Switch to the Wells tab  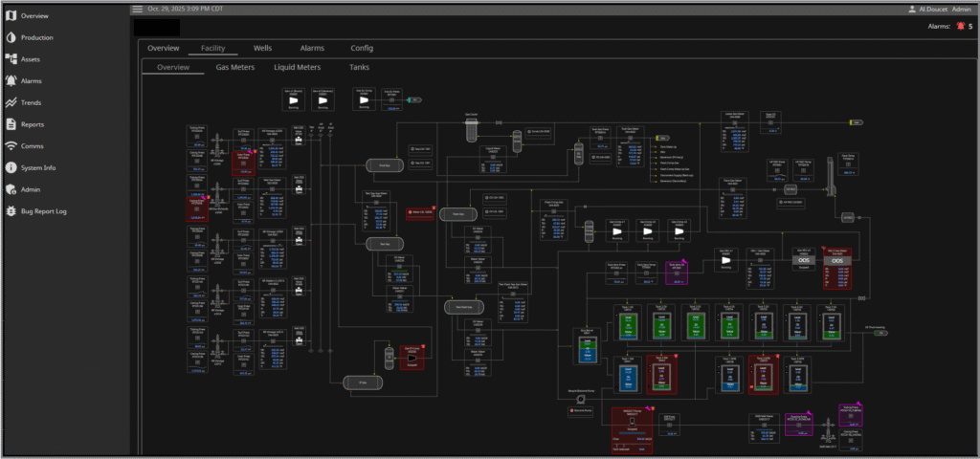(x=263, y=48)
